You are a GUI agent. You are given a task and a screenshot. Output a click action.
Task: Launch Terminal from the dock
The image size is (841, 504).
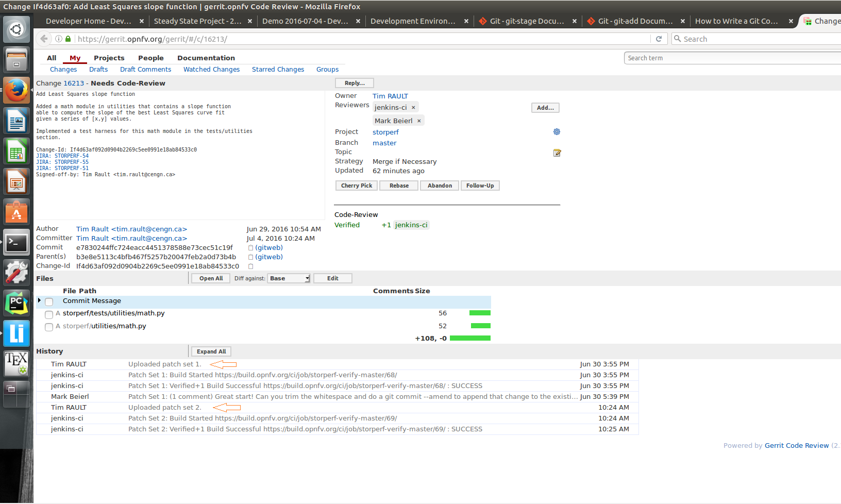[x=16, y=242]
